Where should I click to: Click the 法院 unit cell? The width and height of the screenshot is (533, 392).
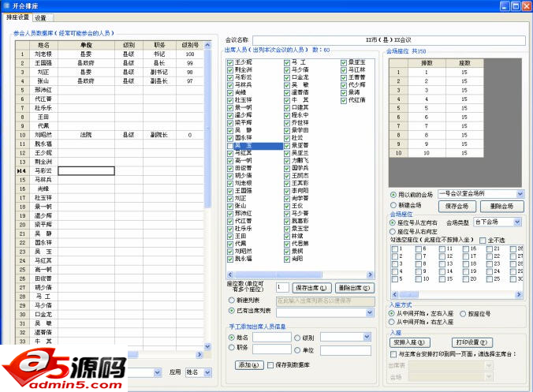[86, 135]
